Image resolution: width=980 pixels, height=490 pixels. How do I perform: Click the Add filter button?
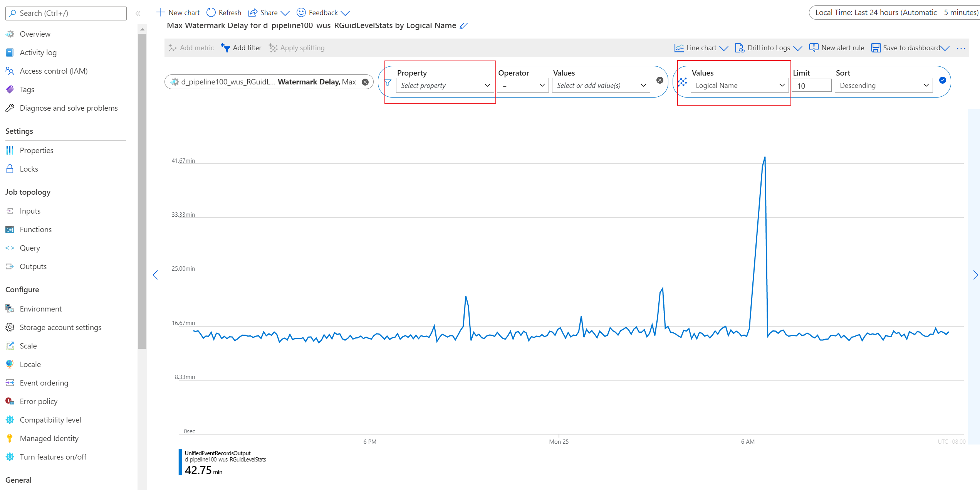click(x=241, y=48)
